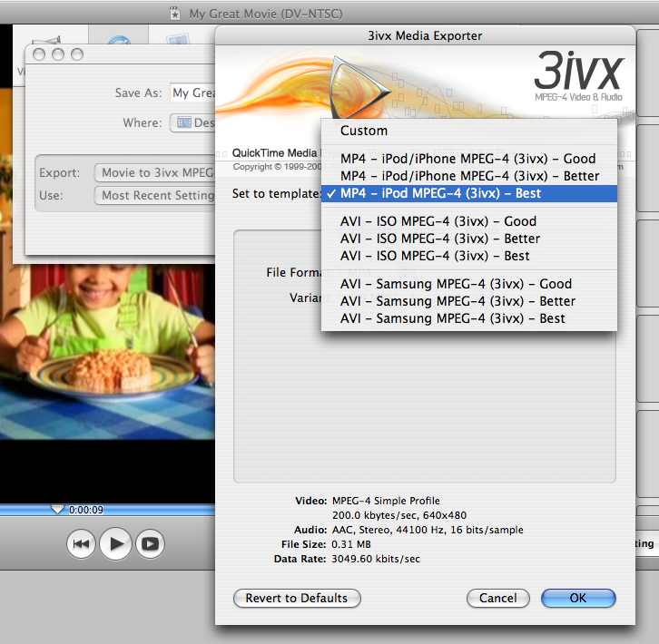Click the Data Rate value 3049.60 kbits/sec
This screenshot has height=644, width=659.
pos(376,559)
